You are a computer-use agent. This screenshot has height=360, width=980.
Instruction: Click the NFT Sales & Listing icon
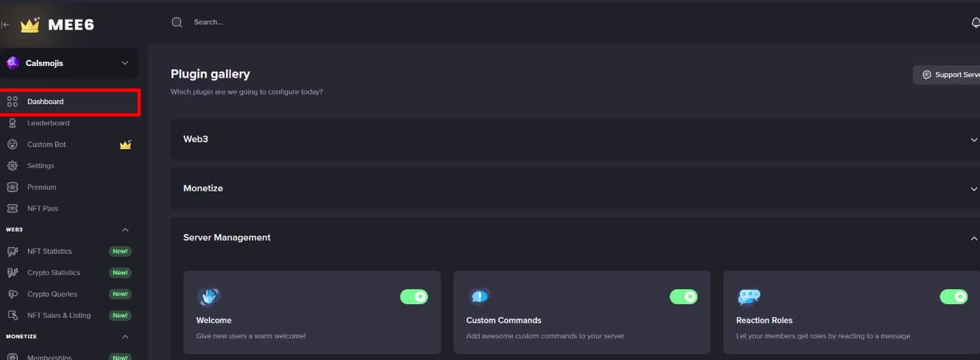[12, 315]
